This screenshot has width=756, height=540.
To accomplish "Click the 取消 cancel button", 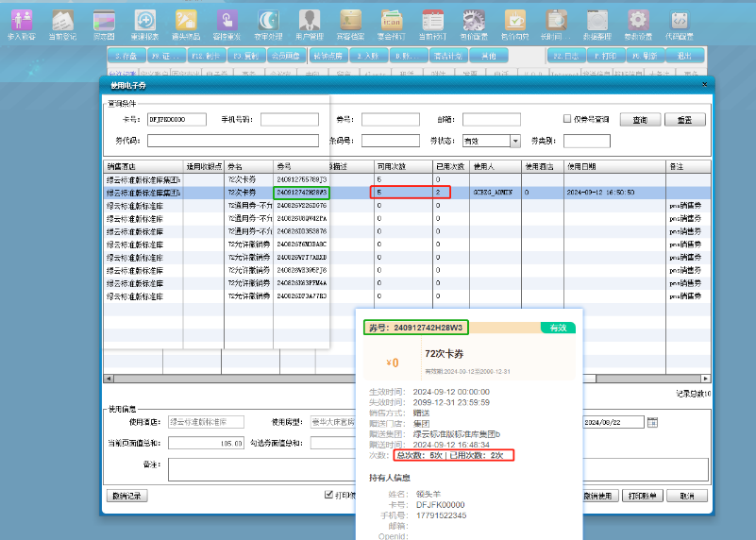I will tap(687, 496).
